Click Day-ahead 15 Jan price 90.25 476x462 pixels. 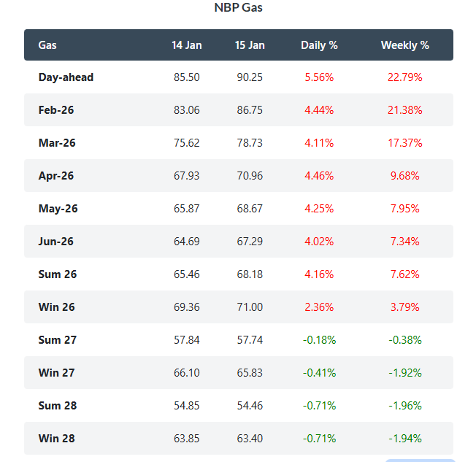(x=250, y=77)
